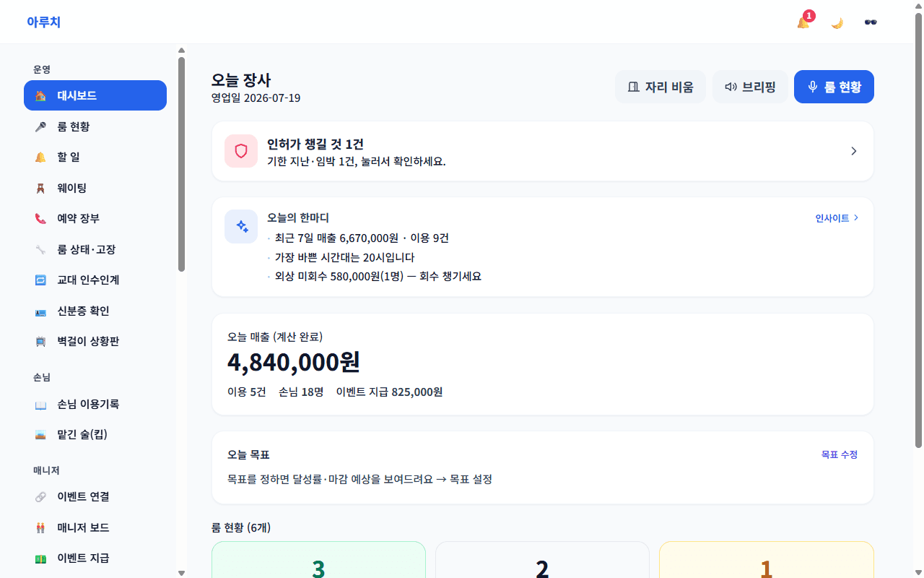This screenshot has height=578, width=924.
Task: Open 교대 인수인계 sidebar entry
Action: pos(95,280)
